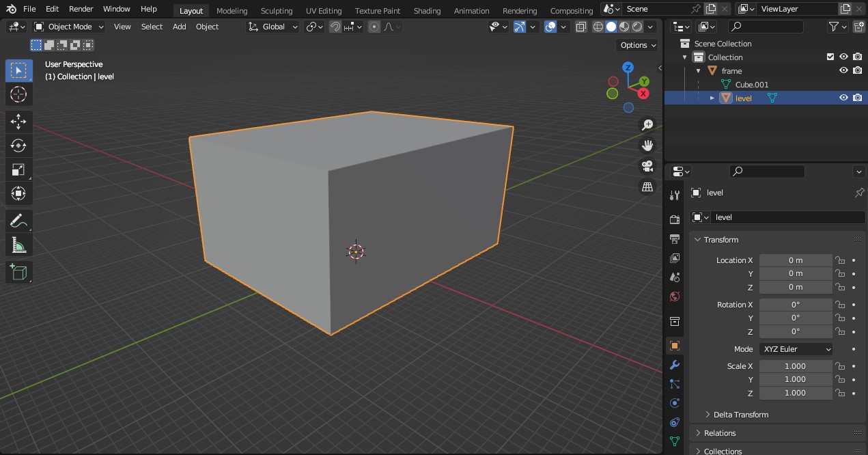Click the viewport zoom magnifier icon
Image resolution: width=868 pixels, height=455 pixels.
[647, 125]
